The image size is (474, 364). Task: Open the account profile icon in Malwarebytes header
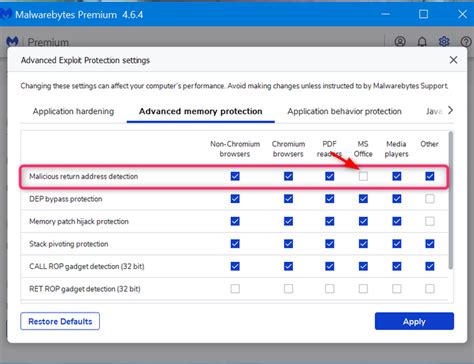click(x=400, y=42)
